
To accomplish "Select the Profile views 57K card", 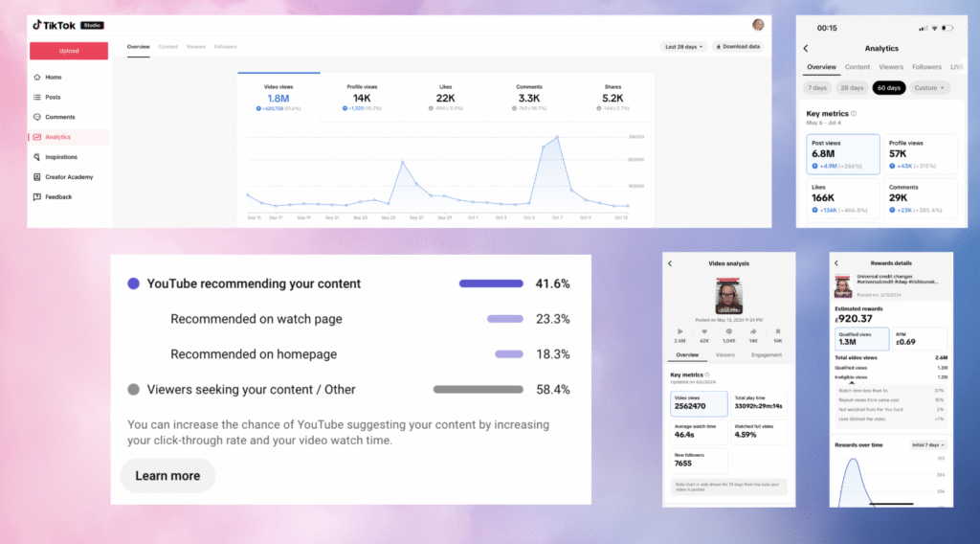I will tap(920, 154).
